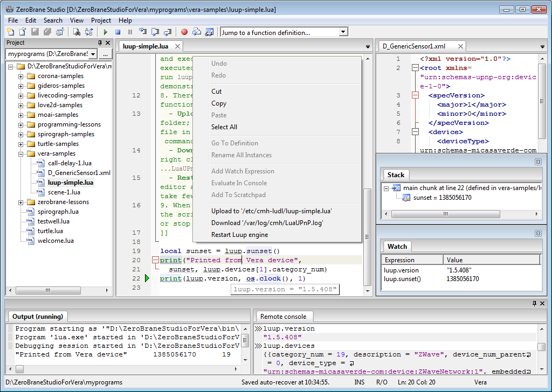Click the Save All toolbar icon

coord(47,32)
